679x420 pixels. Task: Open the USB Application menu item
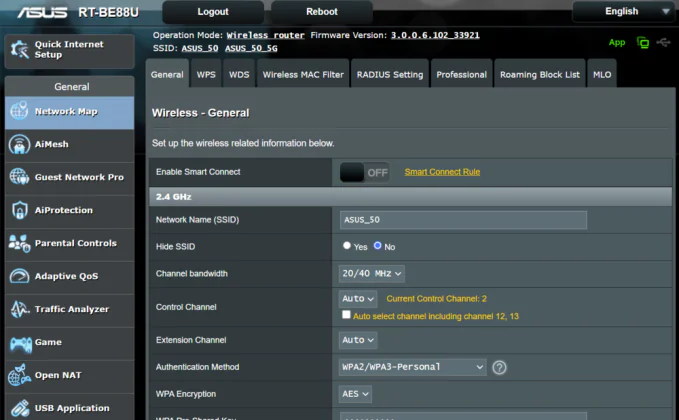(x=69, y=407)
